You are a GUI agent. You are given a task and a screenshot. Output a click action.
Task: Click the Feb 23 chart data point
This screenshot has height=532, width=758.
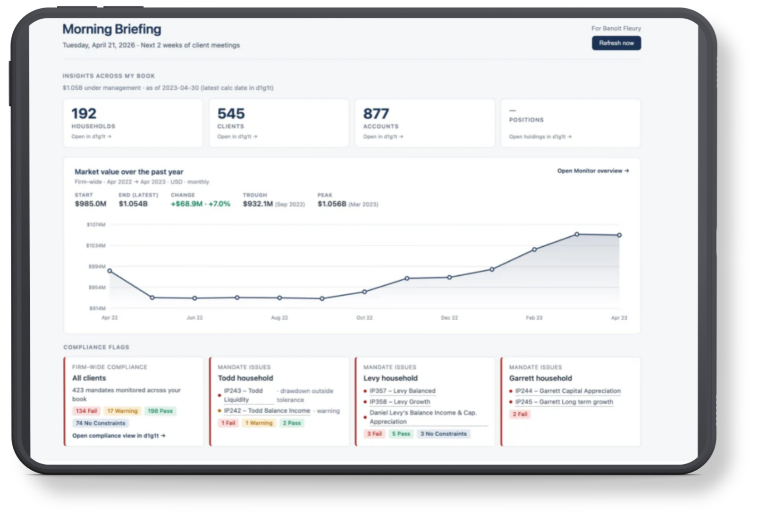tap(534, 249)
